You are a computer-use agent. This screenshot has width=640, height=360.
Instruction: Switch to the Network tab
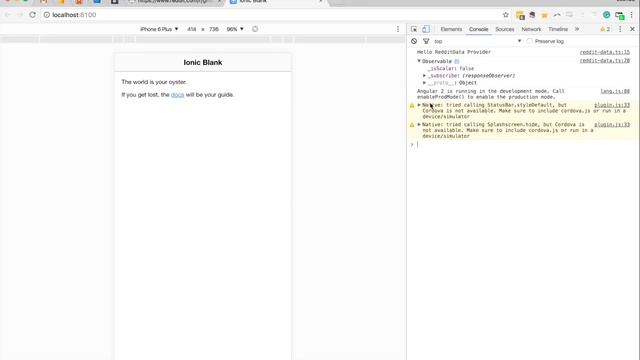click(x=531, y=29)
